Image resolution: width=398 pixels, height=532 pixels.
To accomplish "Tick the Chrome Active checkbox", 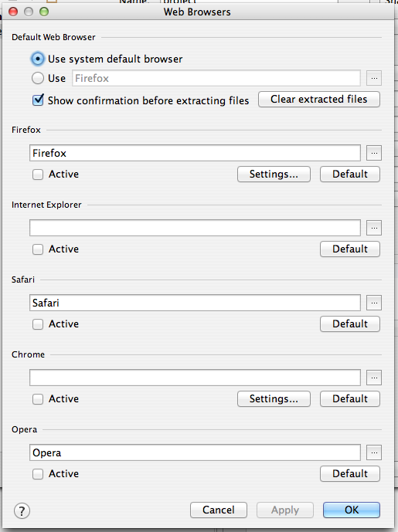I will 38,399.
